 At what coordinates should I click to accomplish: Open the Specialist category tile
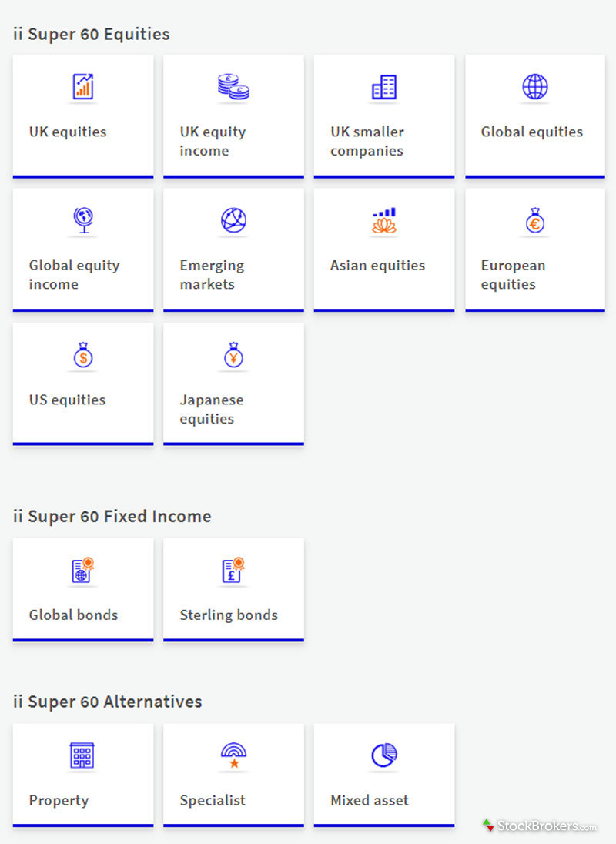pos(233,774)
